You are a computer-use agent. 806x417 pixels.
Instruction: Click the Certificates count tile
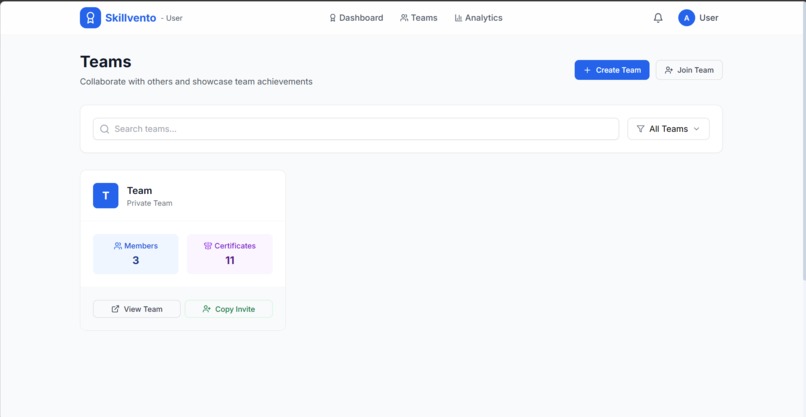coord(230,254)
